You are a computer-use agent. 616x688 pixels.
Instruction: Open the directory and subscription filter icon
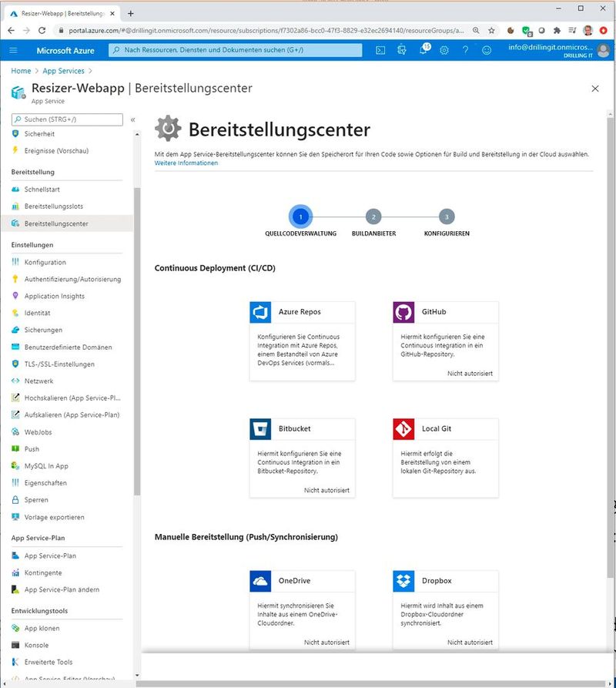pos(402,50)
